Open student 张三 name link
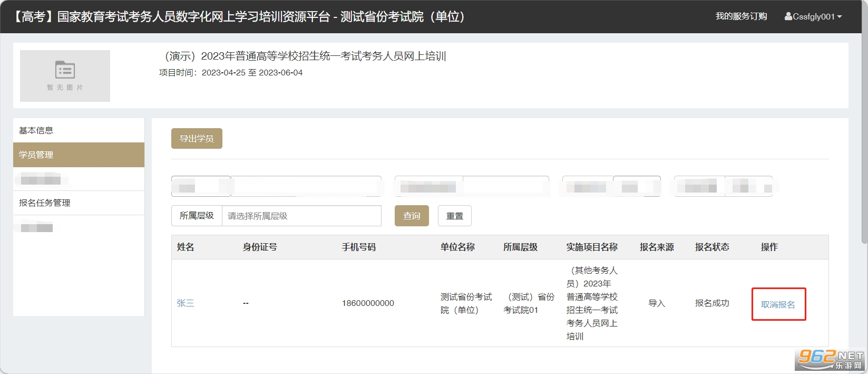This screenshot has height=374, width=868. (x=186, y=303)
